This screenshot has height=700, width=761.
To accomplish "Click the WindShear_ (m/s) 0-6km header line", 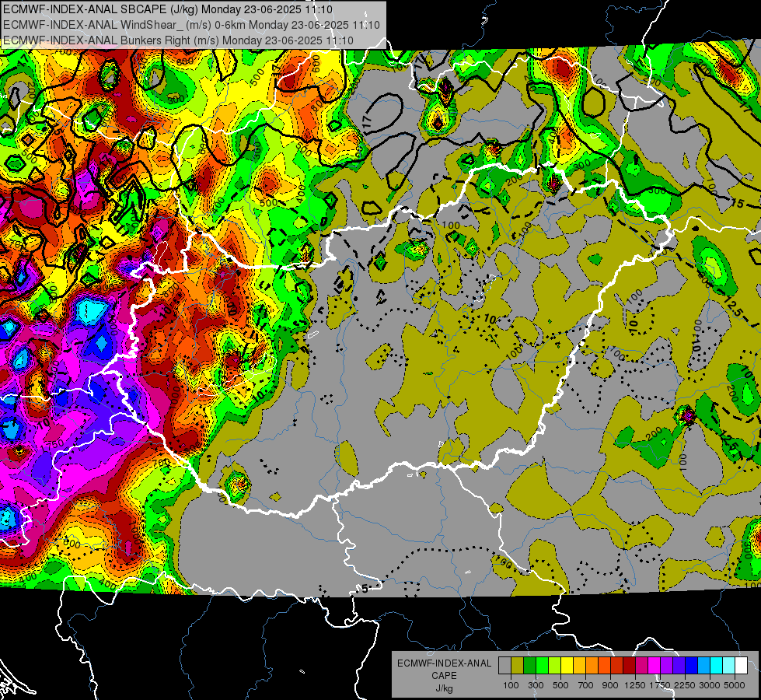I will 192,25.
